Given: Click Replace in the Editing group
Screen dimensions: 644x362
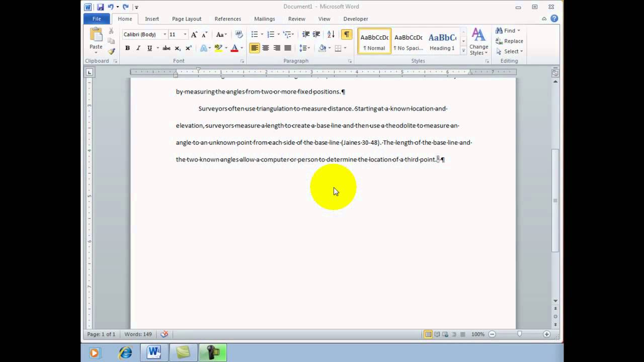Looking at the screenshot, I should tap(509, 41).
